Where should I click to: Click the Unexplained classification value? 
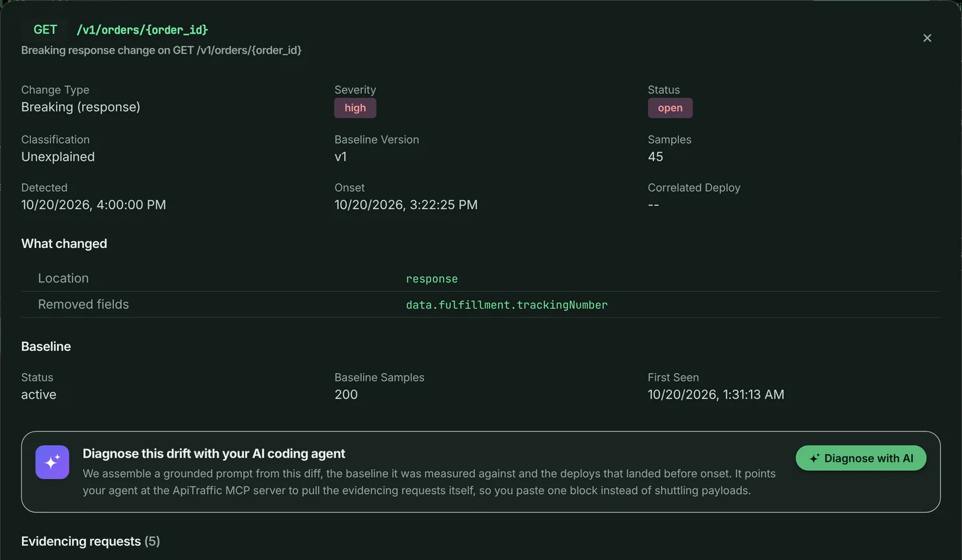click(58, 157)
